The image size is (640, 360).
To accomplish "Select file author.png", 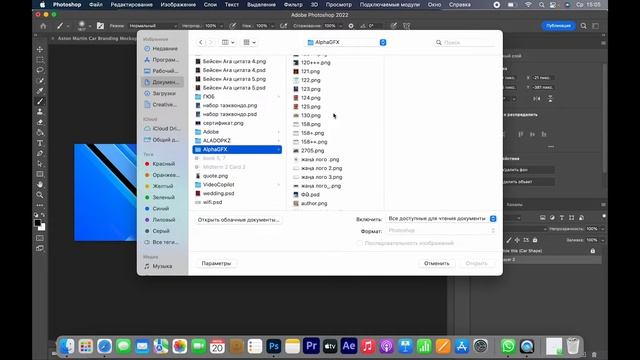I will (314, 203).
